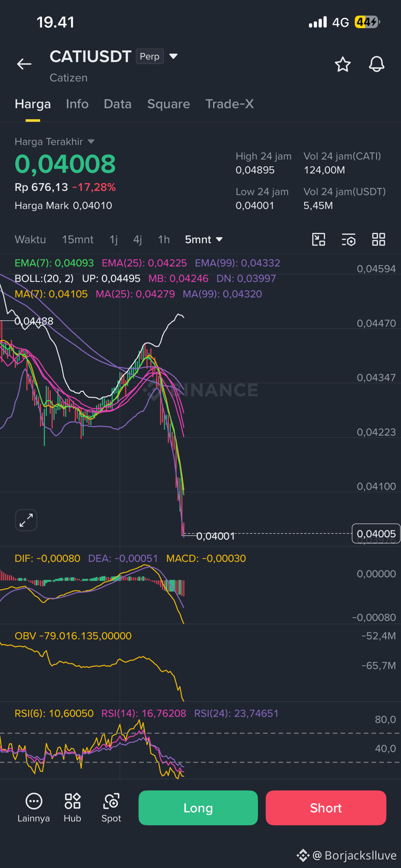401x868 pixels.
Task: Tap the 0,04488 chart high marker
Action: point(34,321)
